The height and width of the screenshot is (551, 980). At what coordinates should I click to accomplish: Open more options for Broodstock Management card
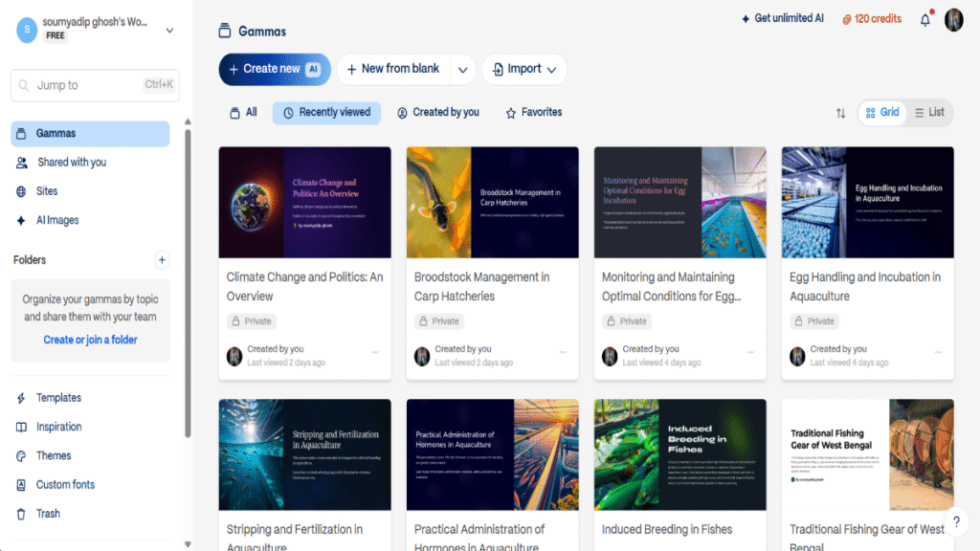(x=563, y=352)
